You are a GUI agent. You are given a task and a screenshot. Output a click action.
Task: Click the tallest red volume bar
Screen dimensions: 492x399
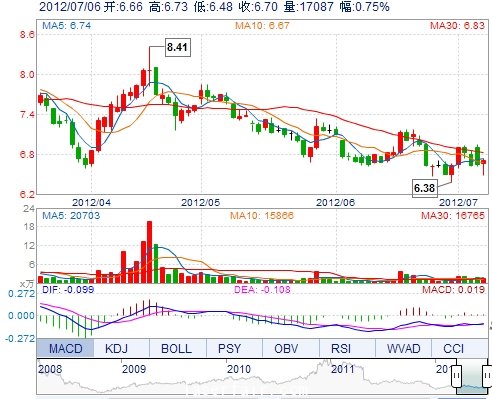[149, 252]
